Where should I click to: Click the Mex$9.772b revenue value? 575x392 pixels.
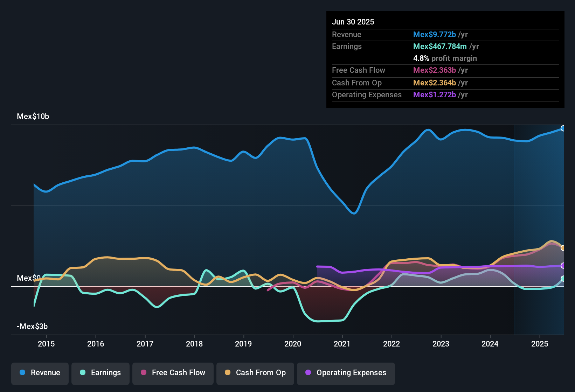(x=434, y=34)
